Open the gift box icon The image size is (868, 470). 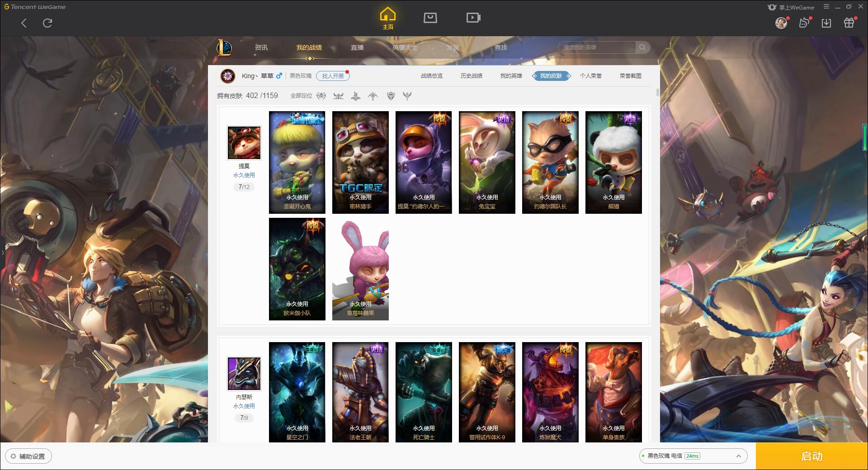(x=849, y=23)
